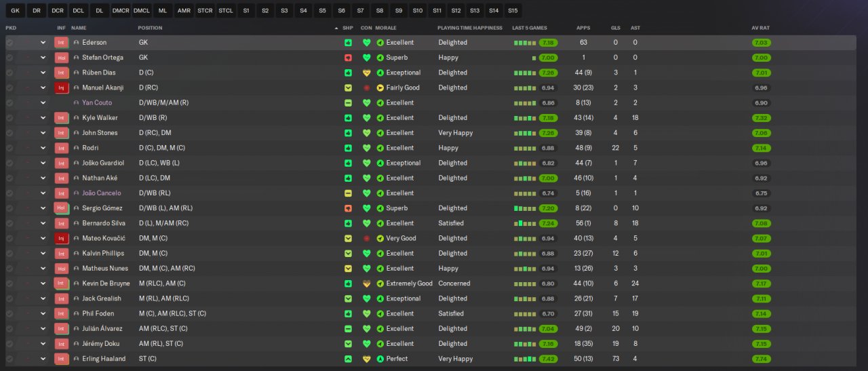Click the Hol badge next to Sergio Gómez
868x371 pixels.
(x=62, y=208)
